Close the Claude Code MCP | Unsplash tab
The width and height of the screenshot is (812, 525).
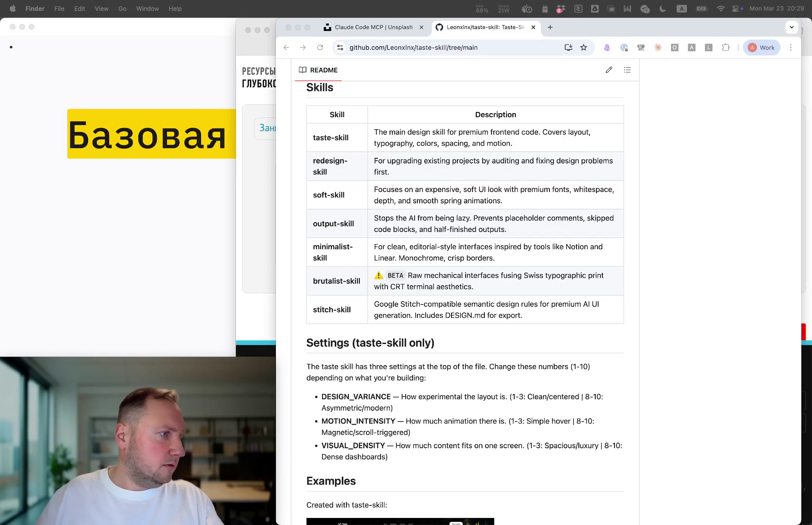[421, 27]
